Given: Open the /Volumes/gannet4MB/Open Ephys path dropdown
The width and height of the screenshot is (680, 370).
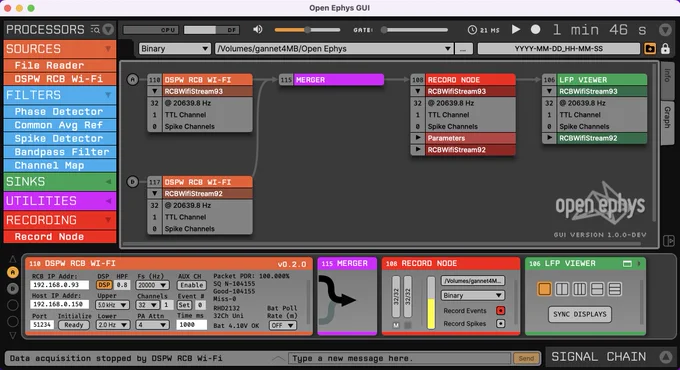Looking at the screenshot, I should tap(334, 49).
